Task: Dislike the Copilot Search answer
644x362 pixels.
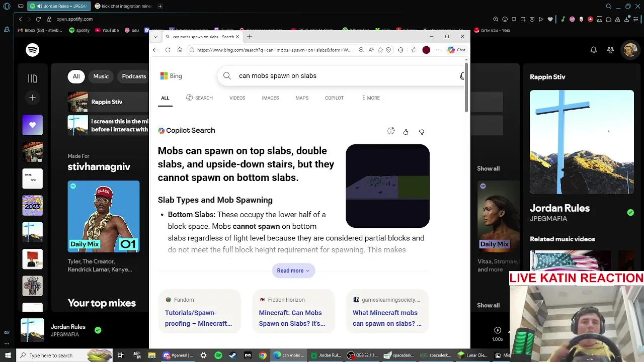Action: [422, 132]
